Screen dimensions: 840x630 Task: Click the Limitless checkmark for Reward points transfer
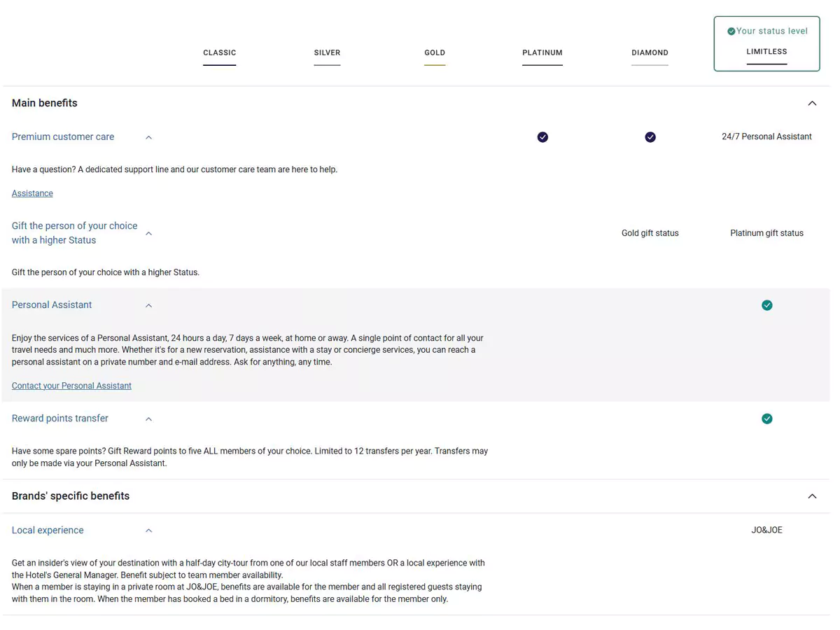pyautogui.click(x=767, y=419)
